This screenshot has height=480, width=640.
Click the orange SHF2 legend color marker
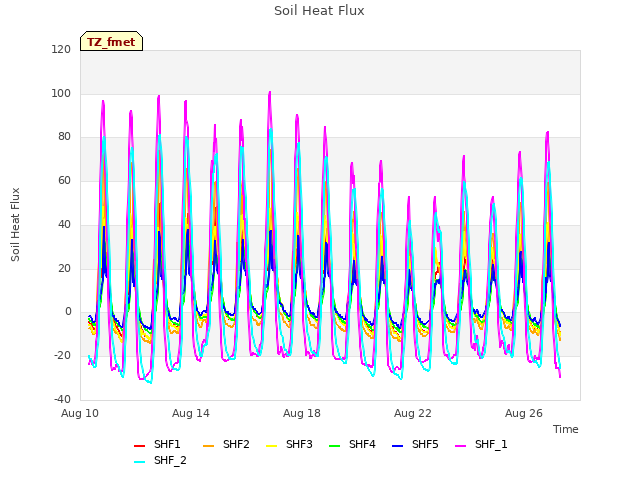pos(208,446)
